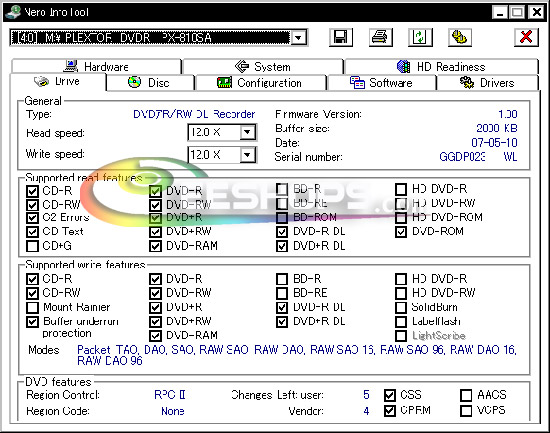Switch to the Drivers tab
The width and height of the screenshot is (550, 433).
tap(487, 83)
